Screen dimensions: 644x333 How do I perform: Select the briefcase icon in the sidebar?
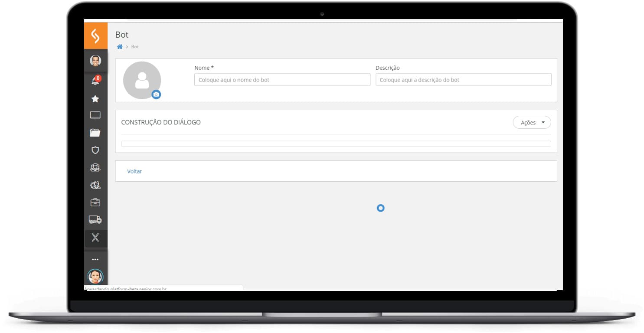[95, 202]
